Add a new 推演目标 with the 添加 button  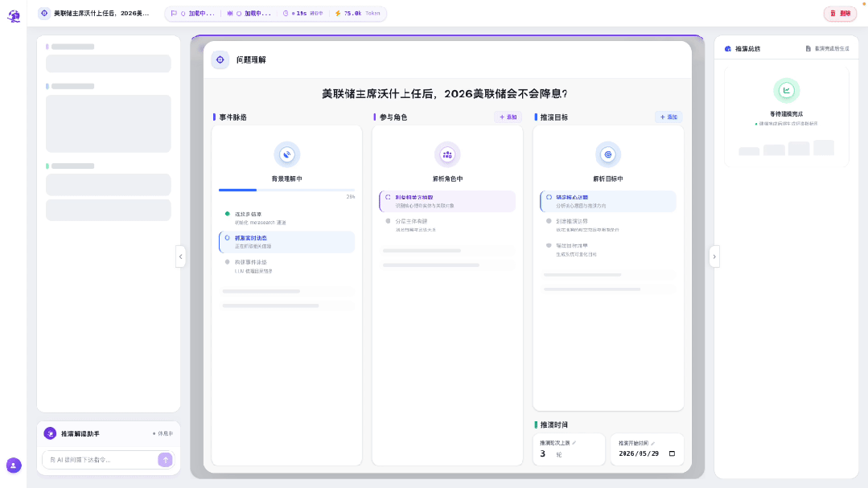pos(668,117)
